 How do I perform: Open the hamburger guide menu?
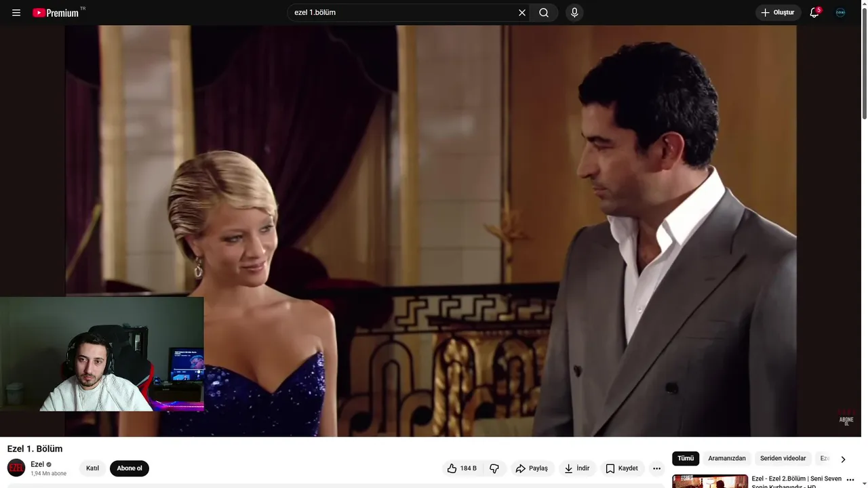[16, 13]
